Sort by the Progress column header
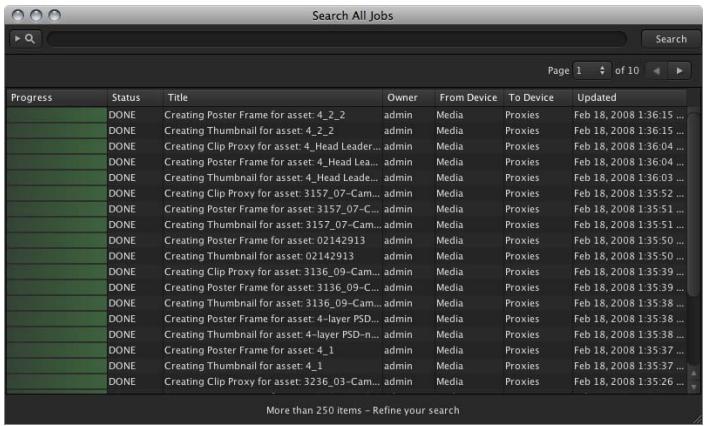Viewport: 704px width, 426px height. pos(57,97)
